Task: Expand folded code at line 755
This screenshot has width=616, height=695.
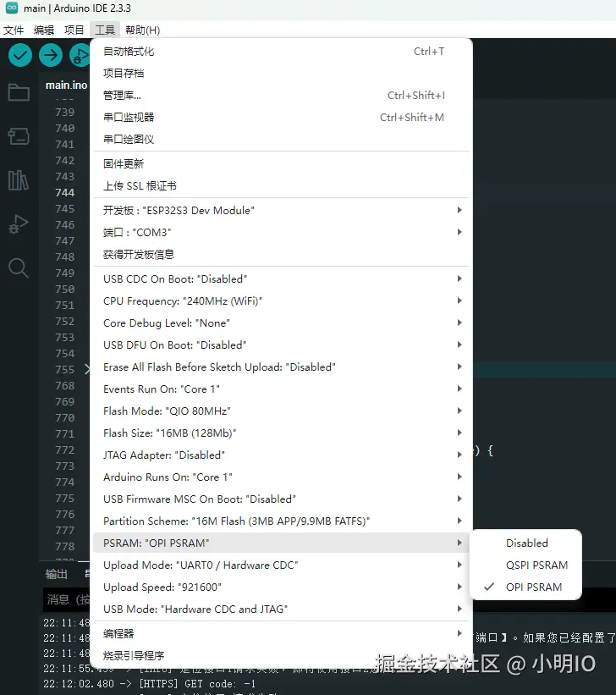Action: pyautogui.click(x=87, y=369)
